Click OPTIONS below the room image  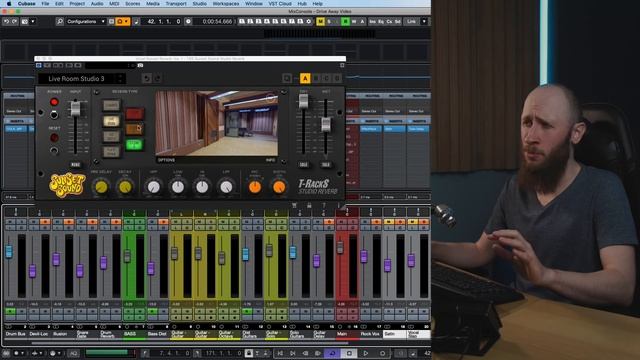(x=166, y=160)
